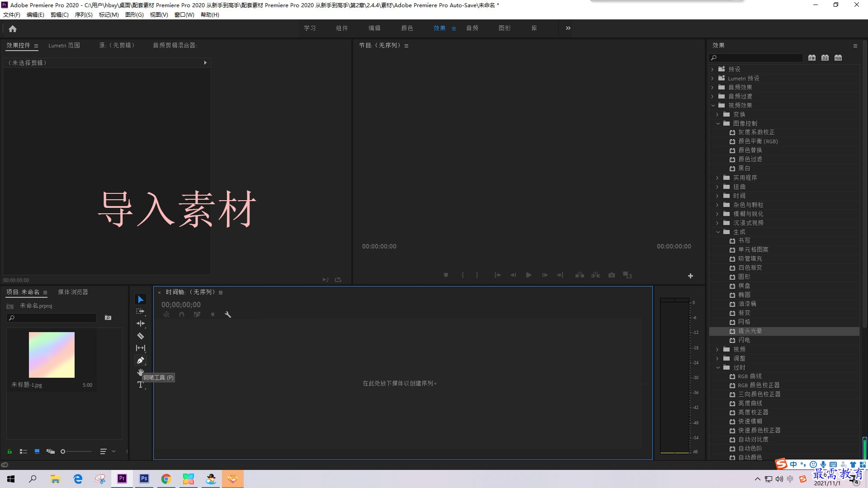Expand the Lumetri 预设 folder
Screen dimensions: 868x488
(x=712, y=78)
